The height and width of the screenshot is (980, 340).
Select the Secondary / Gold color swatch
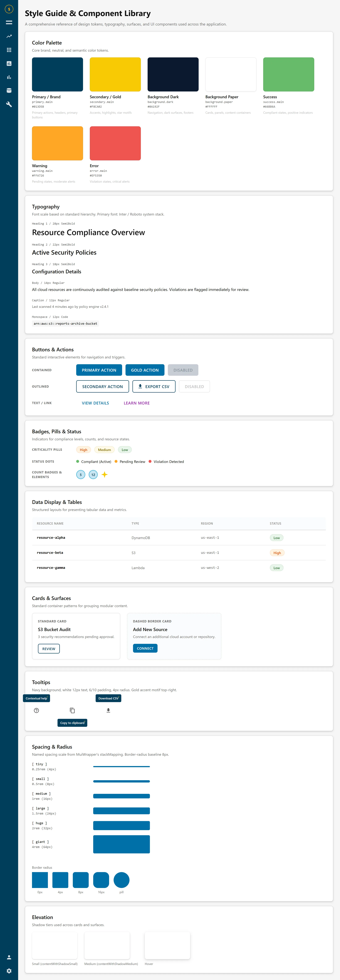pyautogui.click(x=115, y=74)
